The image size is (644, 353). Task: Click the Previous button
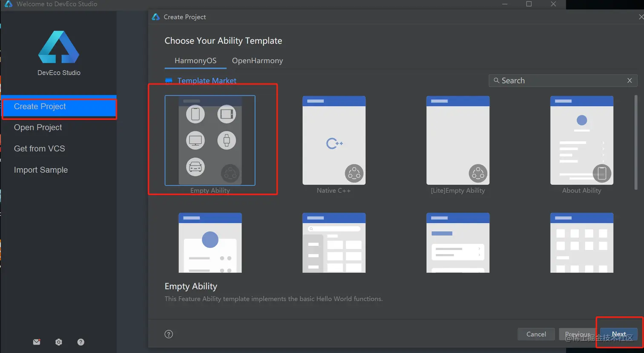coord(578,334)
